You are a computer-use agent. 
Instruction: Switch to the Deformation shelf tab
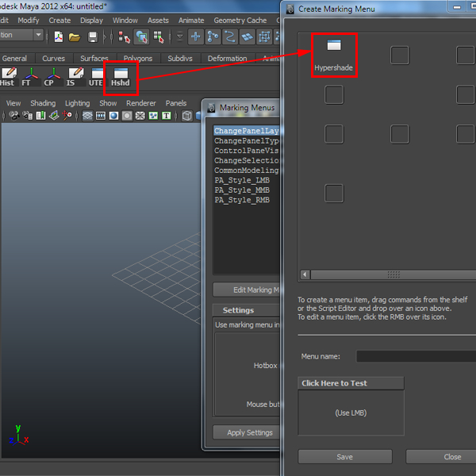click(228, 58)
